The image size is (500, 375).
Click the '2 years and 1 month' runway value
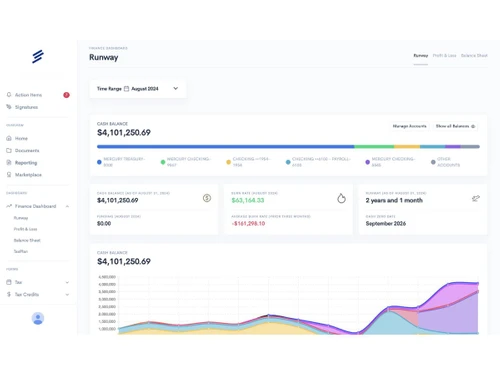point(394,200)
